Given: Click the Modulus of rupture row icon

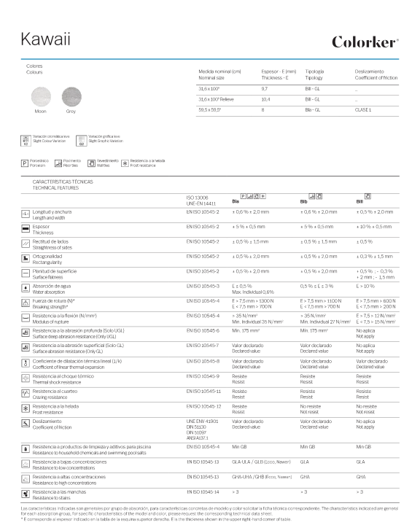Looking at the screenshot, I should click(x=26, y=318).
